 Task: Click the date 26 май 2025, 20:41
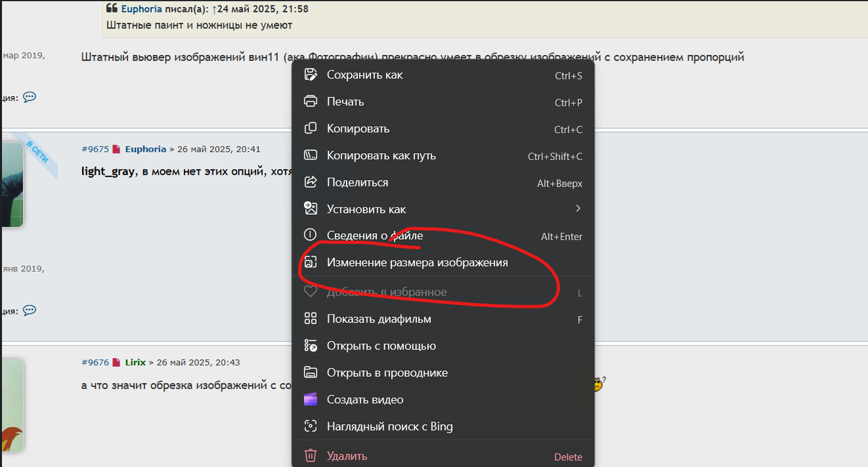click(218, 149)
